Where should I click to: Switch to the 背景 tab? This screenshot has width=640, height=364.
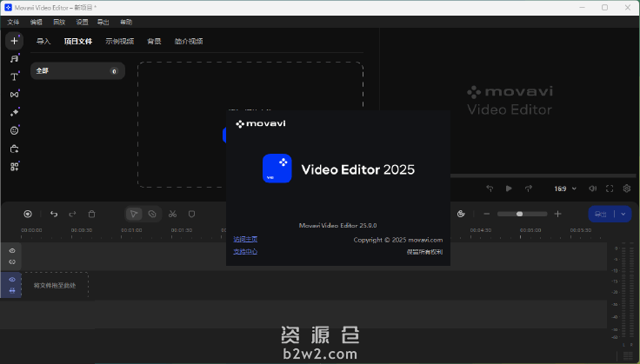[154, 41]
